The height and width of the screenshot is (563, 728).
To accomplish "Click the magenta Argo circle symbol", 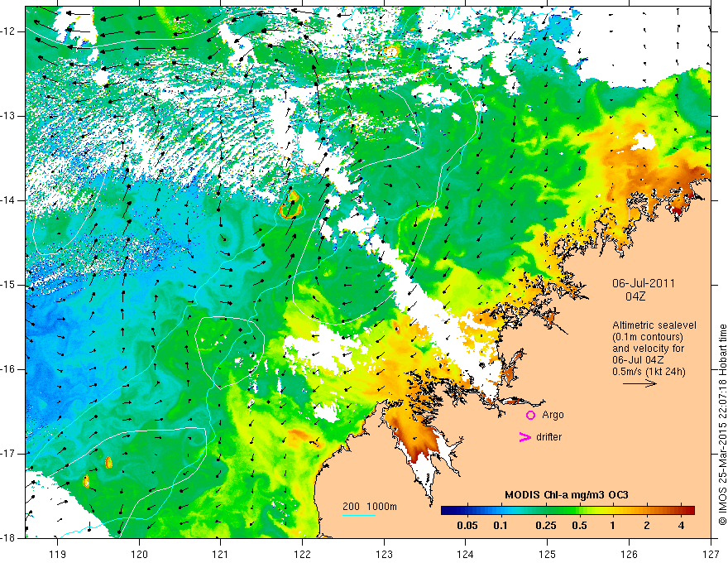I will pos(530,416).
